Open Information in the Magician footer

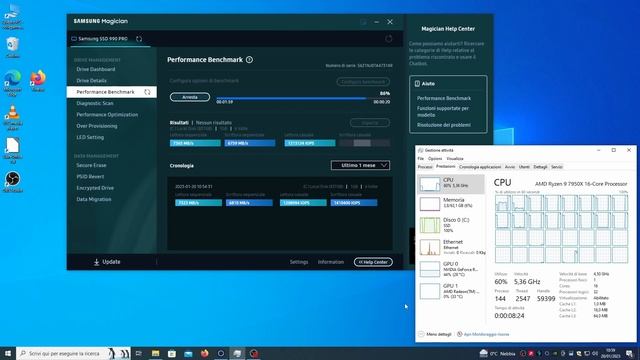[331, 262]
